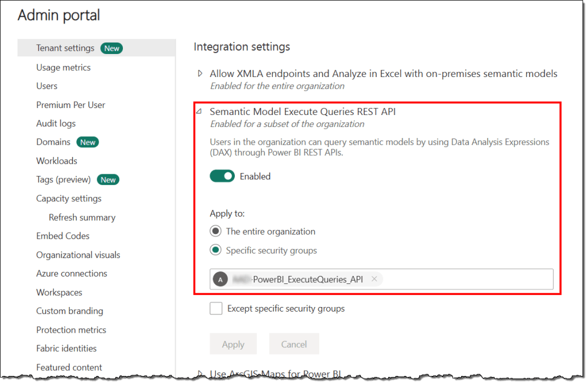Collapse Semantic Model Execute Queries REST API
Viewport: 588px width, 384px height.
tap(199, 112)
